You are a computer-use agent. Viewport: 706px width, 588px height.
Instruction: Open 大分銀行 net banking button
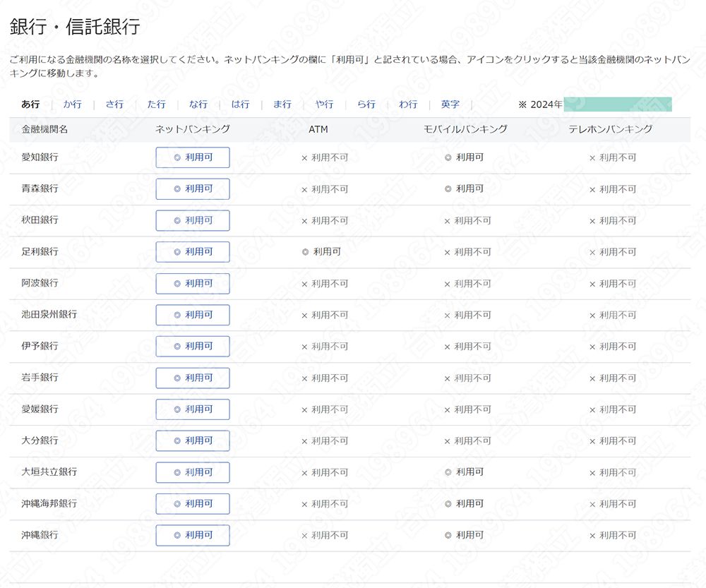point(193,440)
